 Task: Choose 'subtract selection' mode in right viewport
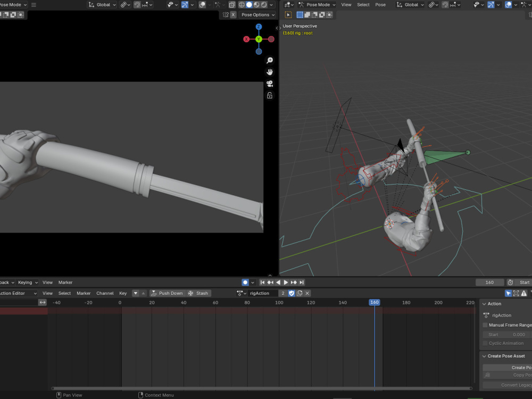coord(314,14)
